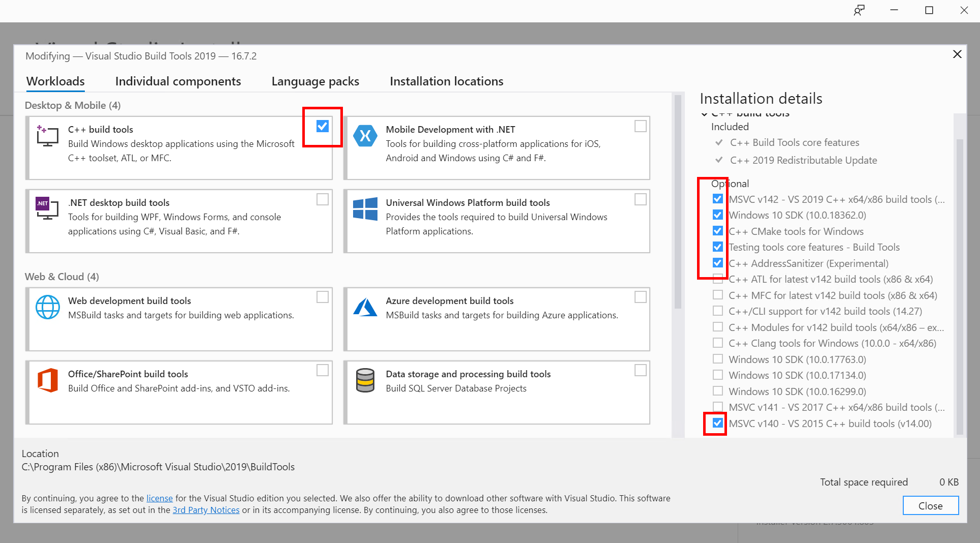Image resolution: width=980 pixels, height=543 pixels.
Task: Close the Modifying dialog with the X
Action: point(957,54)
